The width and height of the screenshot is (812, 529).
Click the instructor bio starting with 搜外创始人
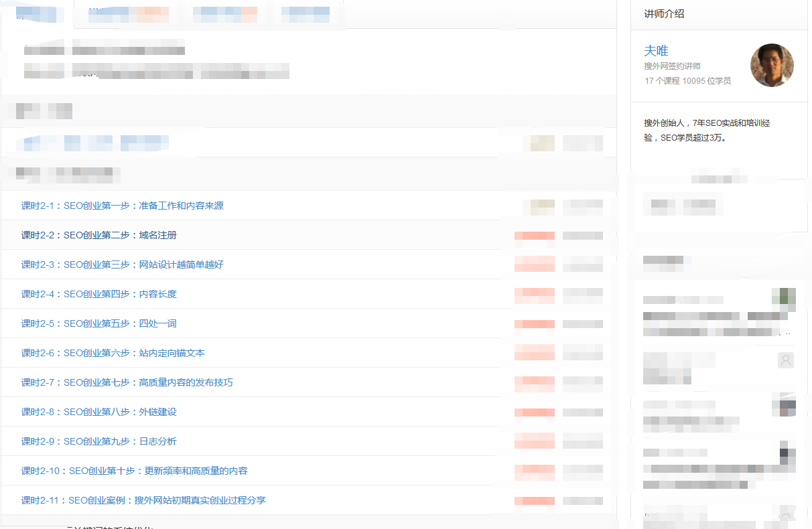(707, 131)
